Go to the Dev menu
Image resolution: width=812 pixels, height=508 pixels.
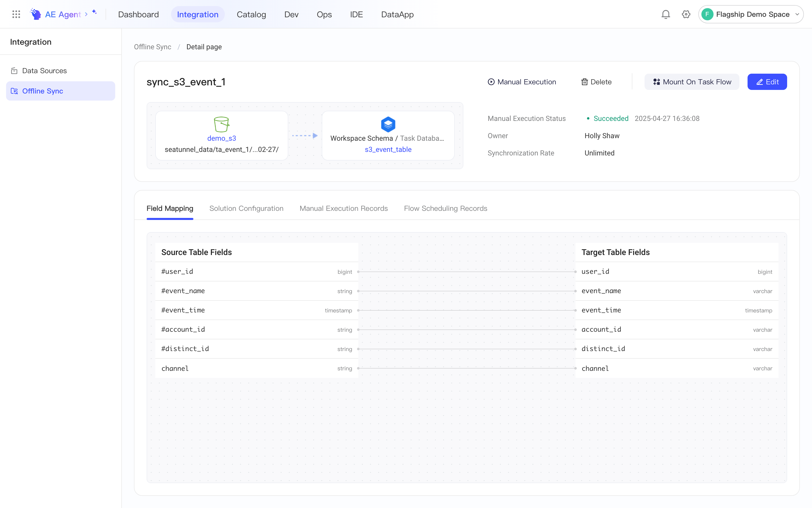click(x=291, y=14)
